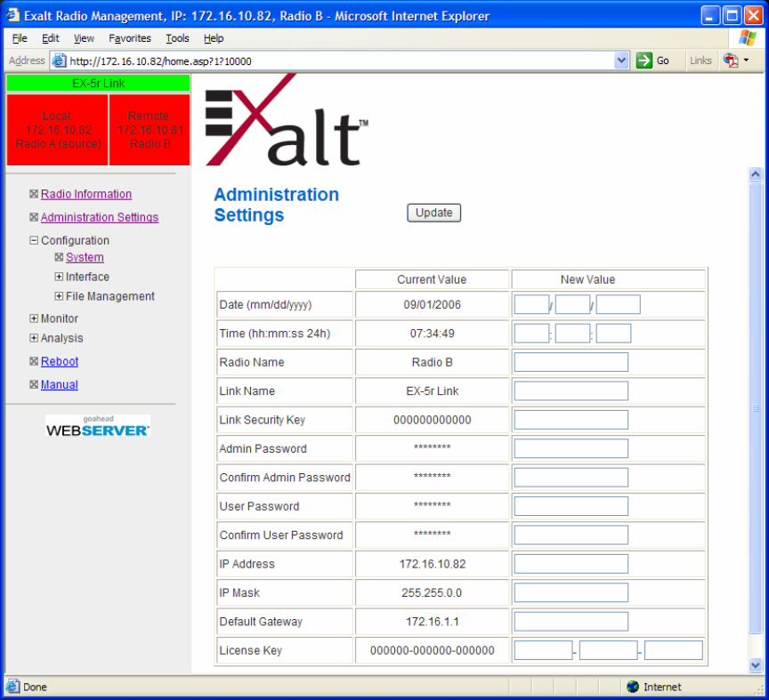Click the Date year input field
The height and width of the screenshot is (700, 769).
pos(618,304)
